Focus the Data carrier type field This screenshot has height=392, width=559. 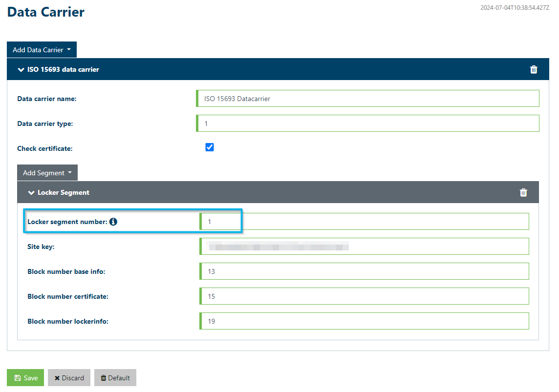[x=368, y=124]
